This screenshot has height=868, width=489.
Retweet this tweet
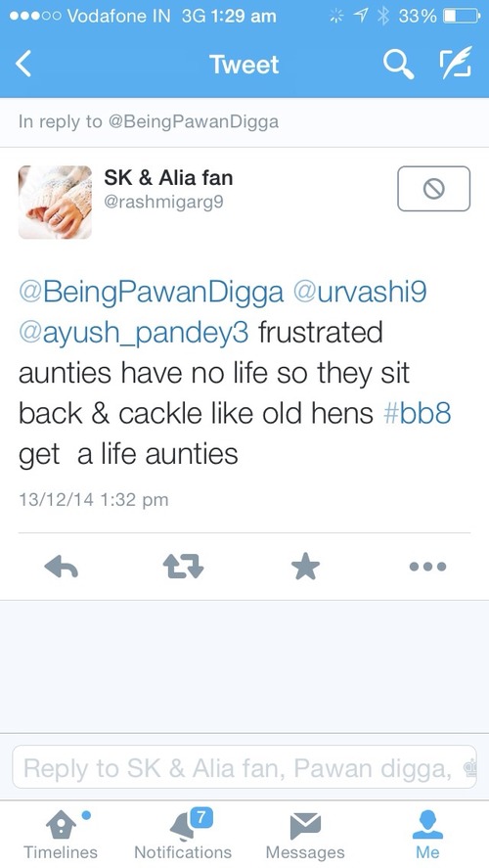(183, 567)
